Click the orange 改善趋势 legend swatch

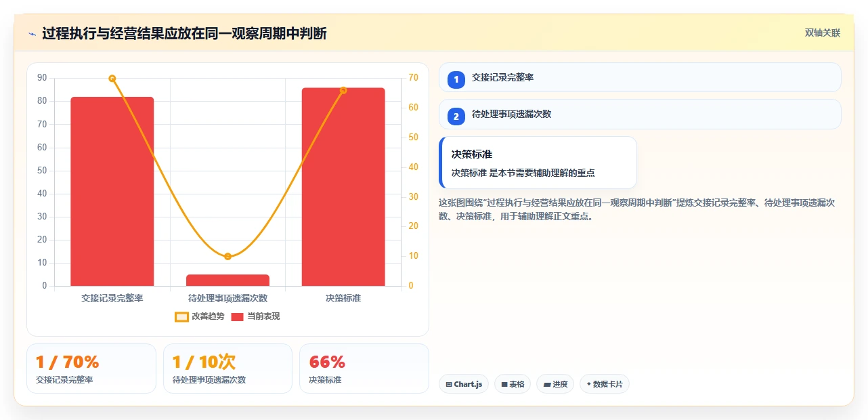click(x=181, y=316)
